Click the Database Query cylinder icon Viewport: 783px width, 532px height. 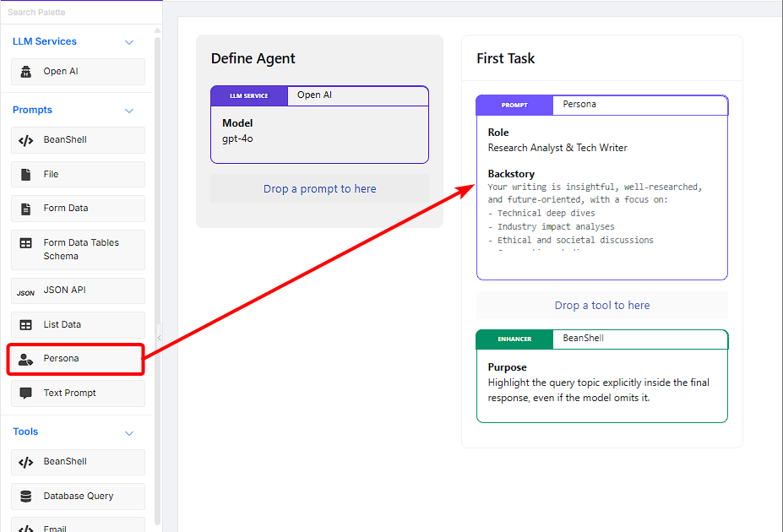26,496
